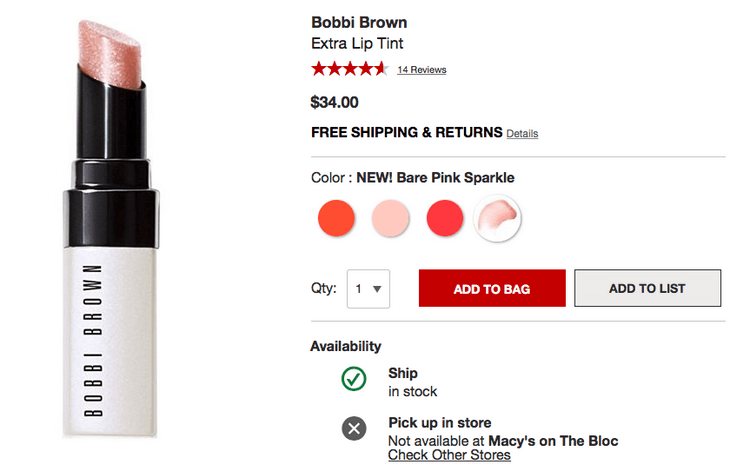Click the ADD TO LIST button
This screenshot has height=470, width=750.
(x=647, y=288)
